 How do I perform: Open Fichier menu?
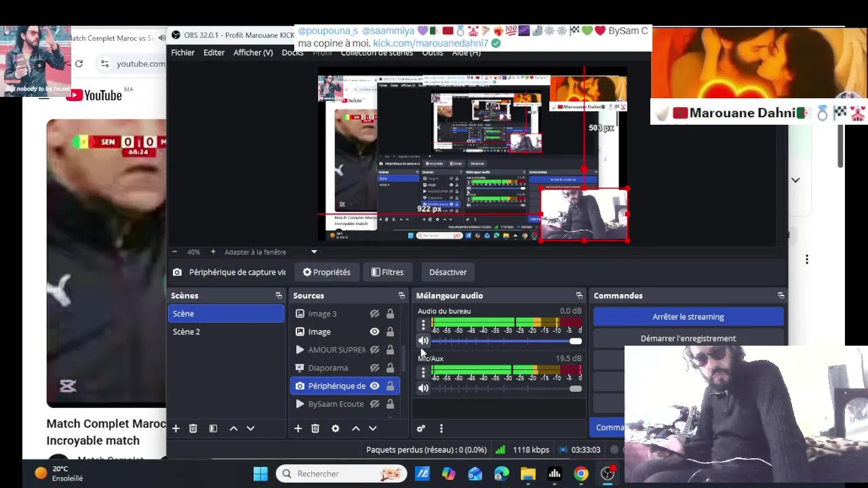click(x=182, y=52)
